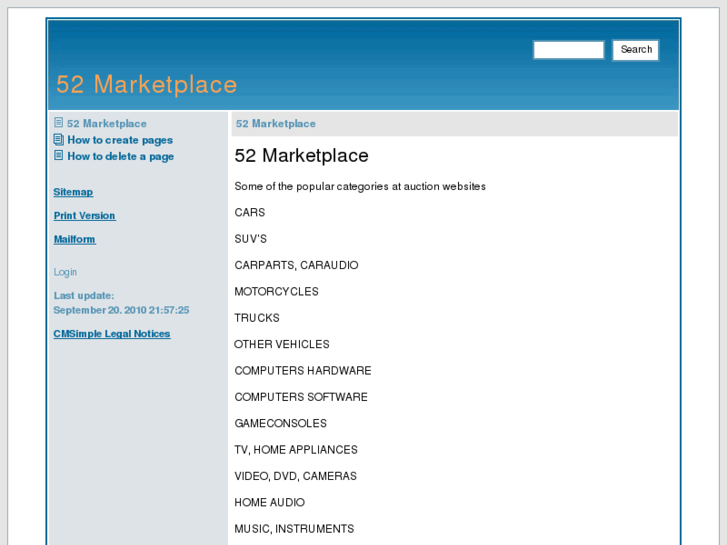Screen dimensions: 727x545
Task: Click page icon beside How to create pages
Action: 58,139
